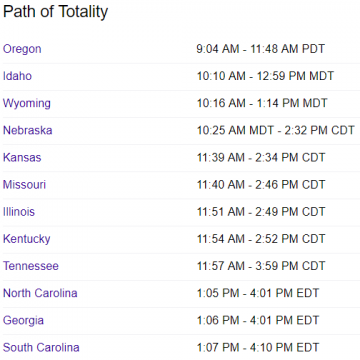Click Wyoming's 10:16 AM - 1:14 PM MDT time

(262, 103)
